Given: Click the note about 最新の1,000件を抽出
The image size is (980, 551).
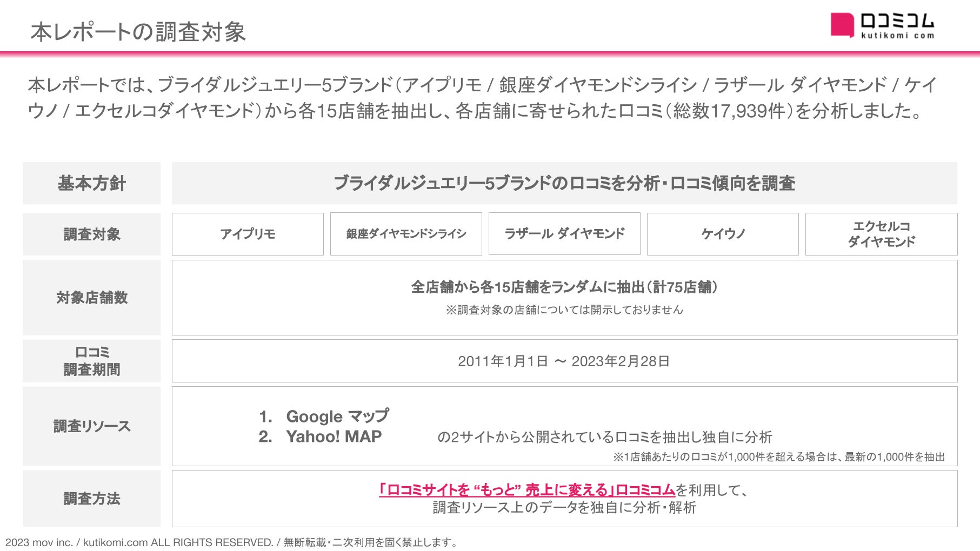Looking at the screenshot, I should tap(779, 457).
